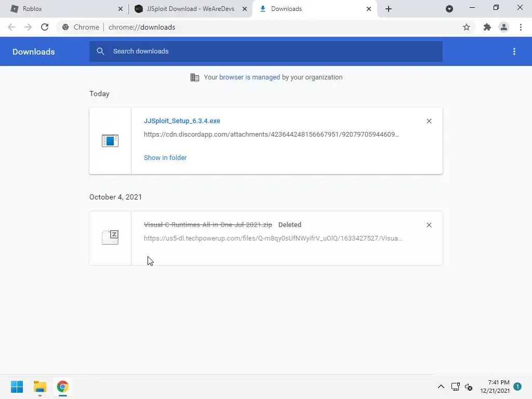Close the Downloads tab
The height and width of the screenshot is (399, 532).
(369, 9)
